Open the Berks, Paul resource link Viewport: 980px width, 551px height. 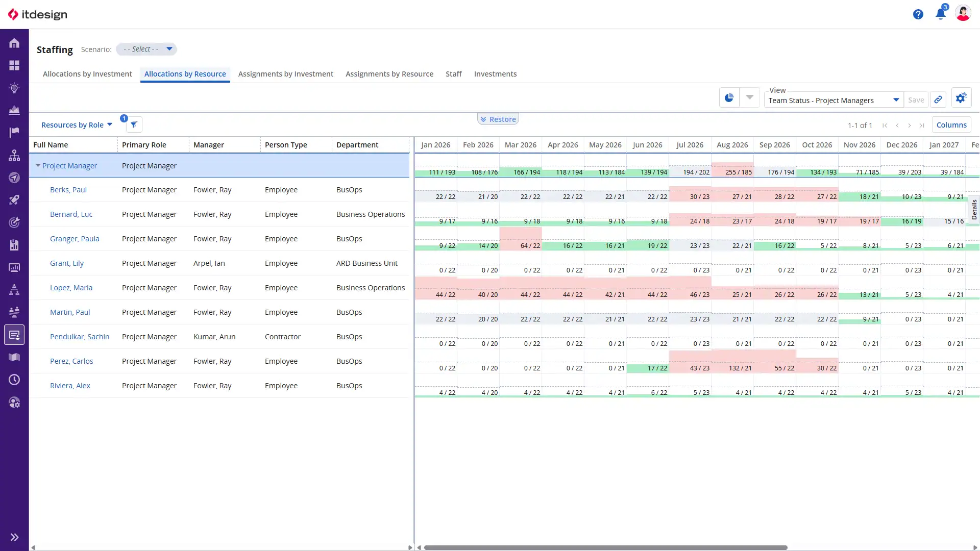(x=68, y=190)
